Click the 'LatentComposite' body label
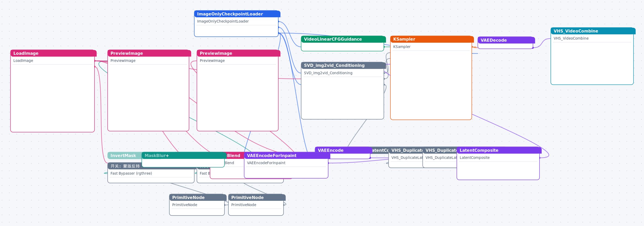The image size is (644, 226). (x=474, y=158)
